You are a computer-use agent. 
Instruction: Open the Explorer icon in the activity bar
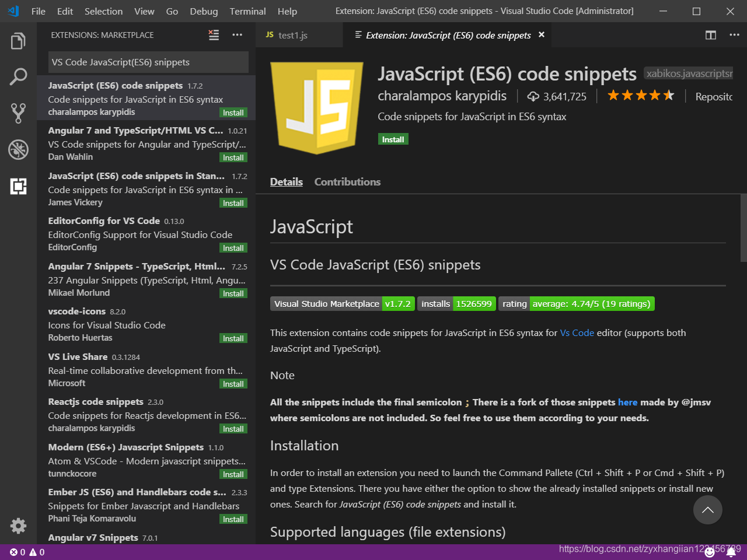pos(18,40)
